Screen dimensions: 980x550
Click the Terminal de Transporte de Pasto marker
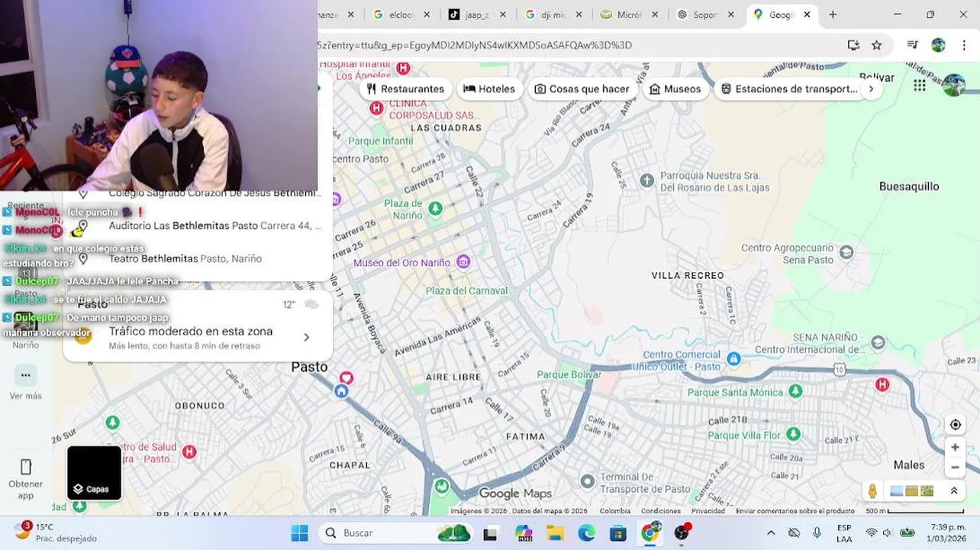(587, 481)
